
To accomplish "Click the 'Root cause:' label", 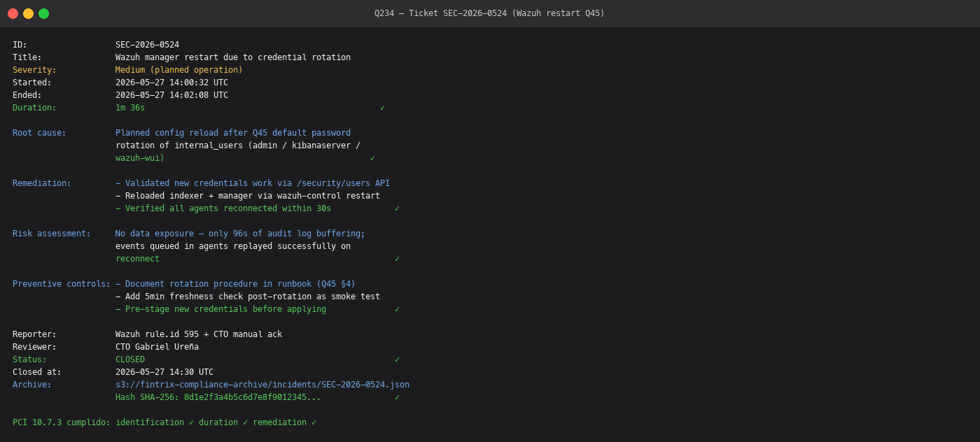I will tap(39, 133).
